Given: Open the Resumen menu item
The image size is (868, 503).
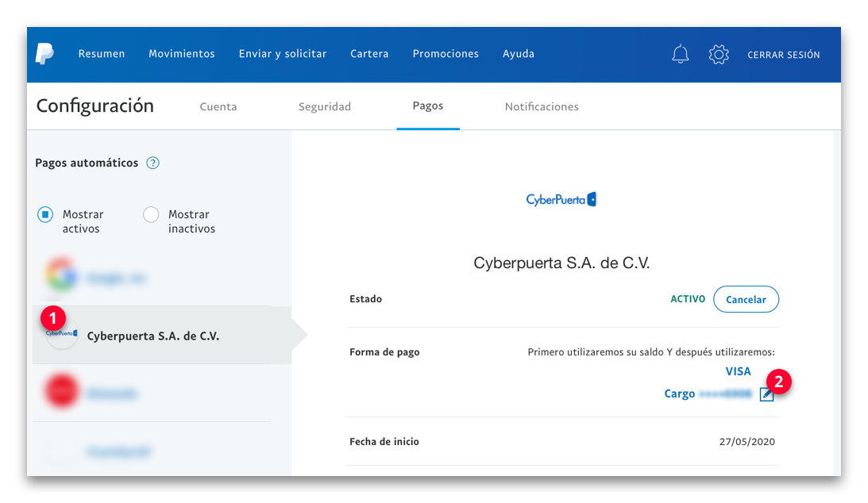Looking at the screenshot, I should pyautogui.click(x=102, y=54).
